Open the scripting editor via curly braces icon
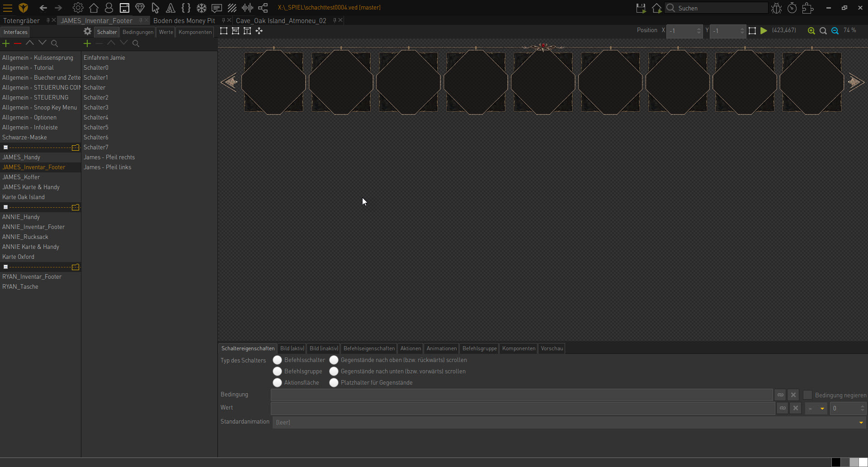This screenshot has width=868, height=467. click(x=186, y=8)
